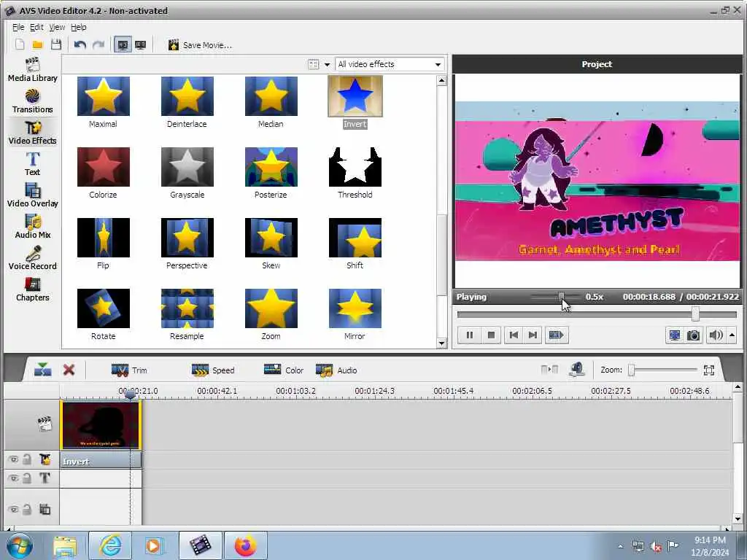This screenshot has width=747, height=560.
Task: Select the Invert effect thumbnail
Action: (355, 96)
